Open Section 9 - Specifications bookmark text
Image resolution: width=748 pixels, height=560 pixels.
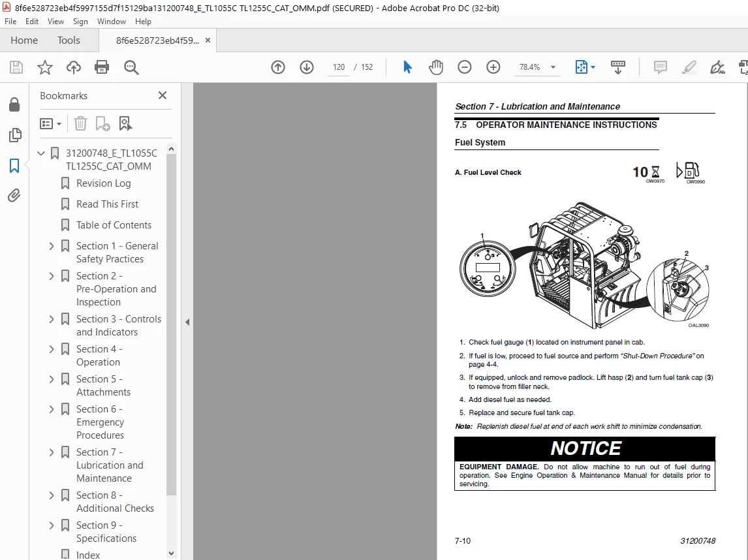coord(106,532)
